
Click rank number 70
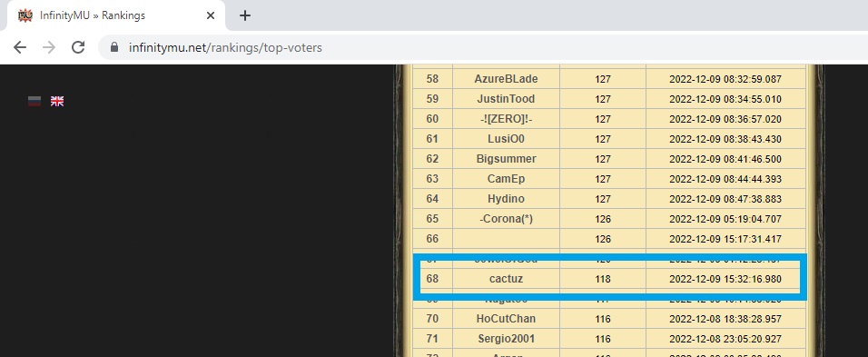pos(432,319)
